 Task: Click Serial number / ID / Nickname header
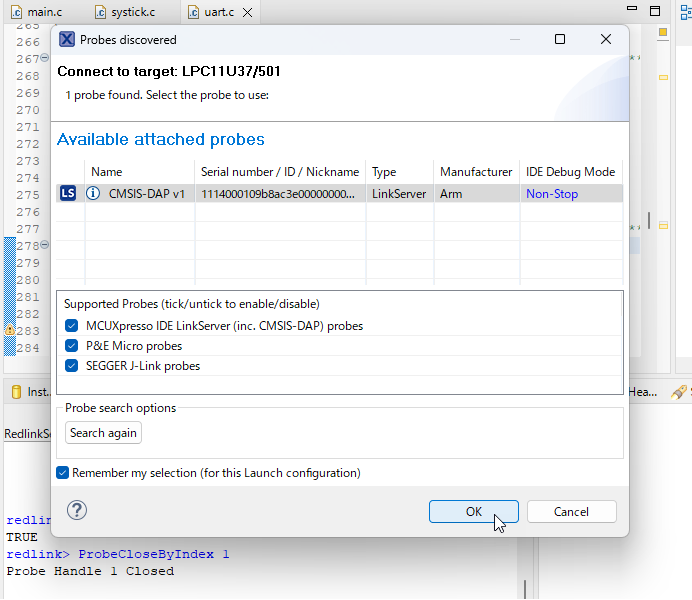point(280,172)
